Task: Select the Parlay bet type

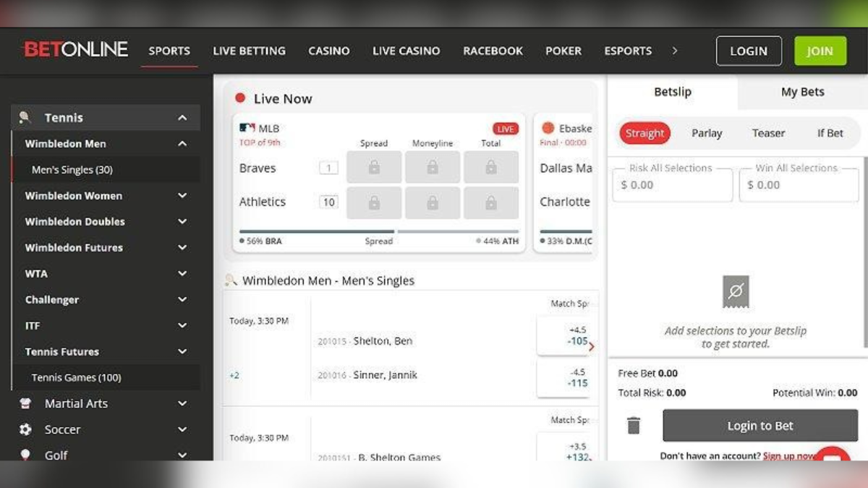Action: [x=707, y=133]
